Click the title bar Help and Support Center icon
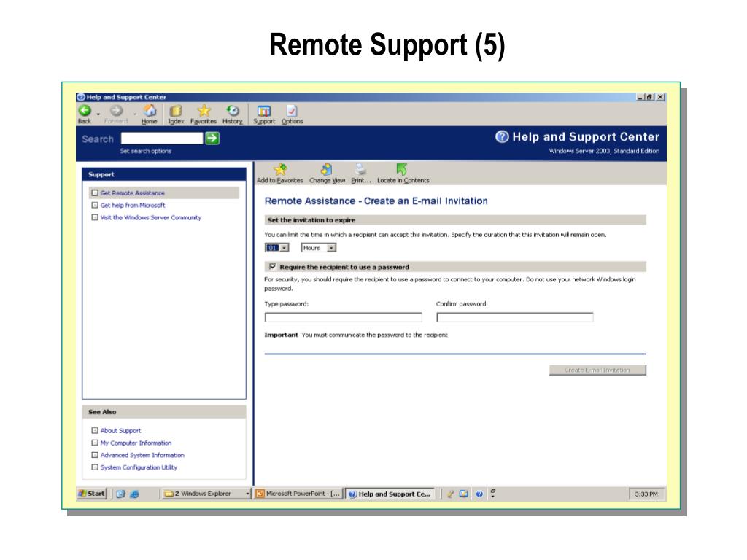 tap(81, 97)
